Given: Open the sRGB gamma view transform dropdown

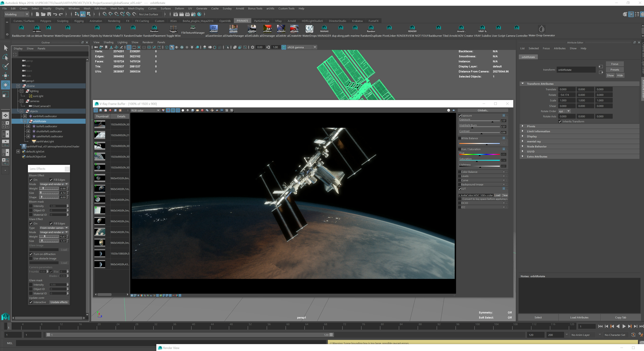Looking at the screenshot, I should click(302, 47).
